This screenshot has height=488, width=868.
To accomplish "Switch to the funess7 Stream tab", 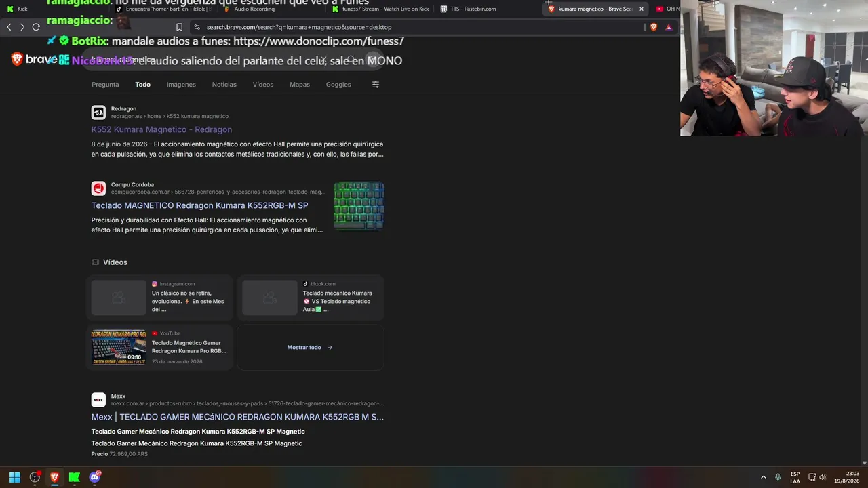I will (380, 9).
